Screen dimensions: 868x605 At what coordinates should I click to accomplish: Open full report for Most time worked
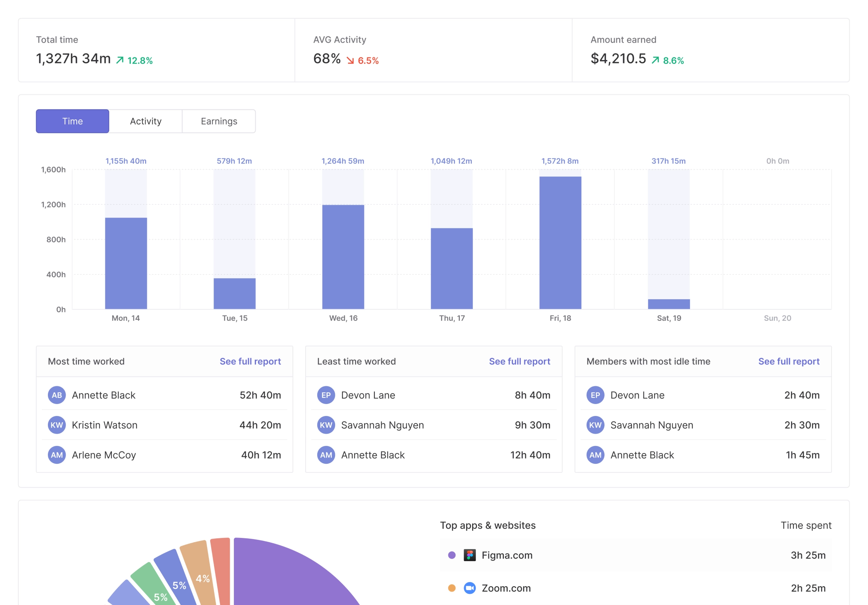point(250,361)
